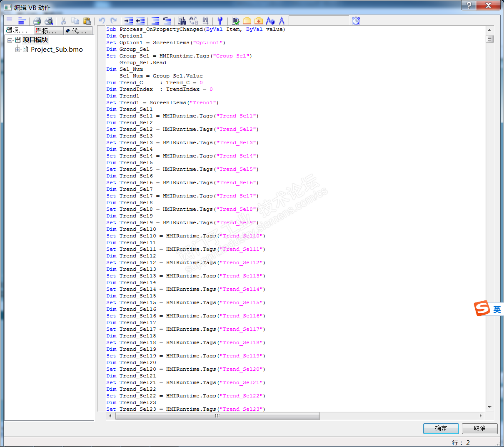This screenshot has width=504, height=447.
Task: Click the plain yellow folder icon
Action: tap(247, 20)
